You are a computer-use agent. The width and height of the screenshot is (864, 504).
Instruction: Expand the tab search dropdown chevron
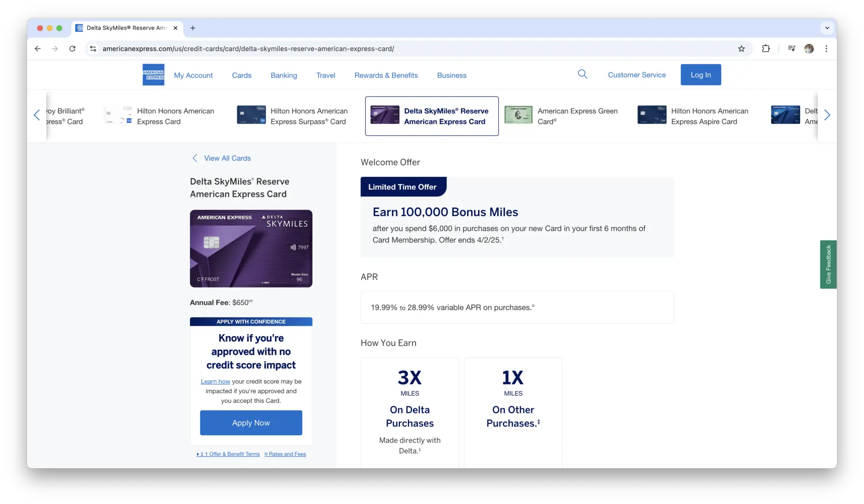click(x=827, y=28)
